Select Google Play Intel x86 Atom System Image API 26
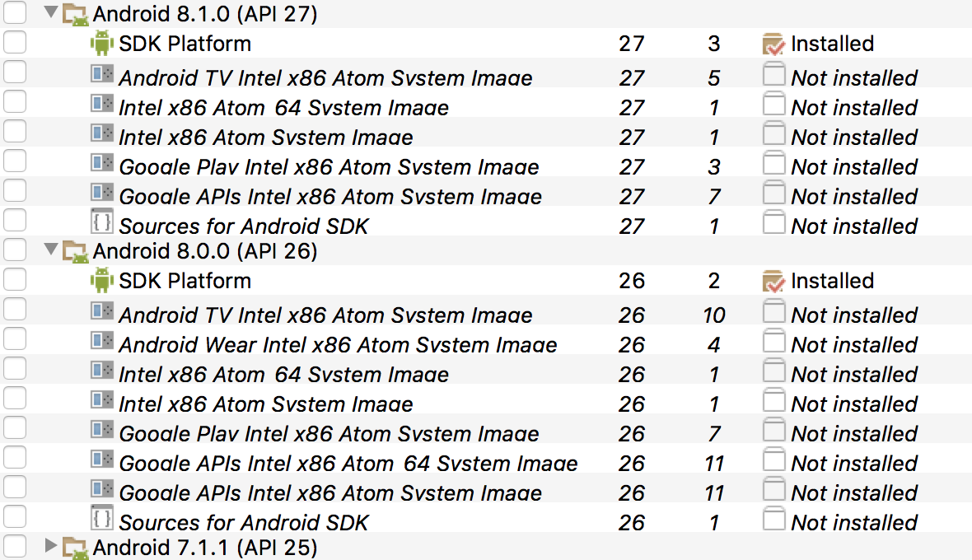Screen dimensions: 972x560 [329, 434]
